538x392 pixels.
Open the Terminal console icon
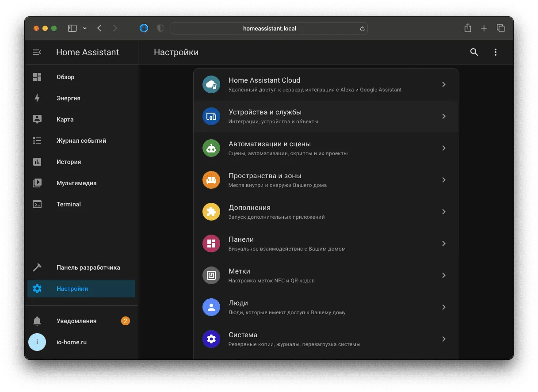37,204
